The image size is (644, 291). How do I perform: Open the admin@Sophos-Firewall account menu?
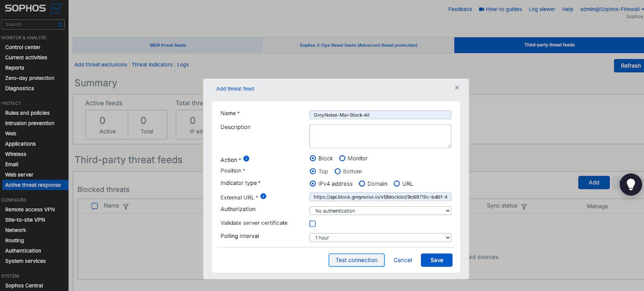(x=611, y=9)
